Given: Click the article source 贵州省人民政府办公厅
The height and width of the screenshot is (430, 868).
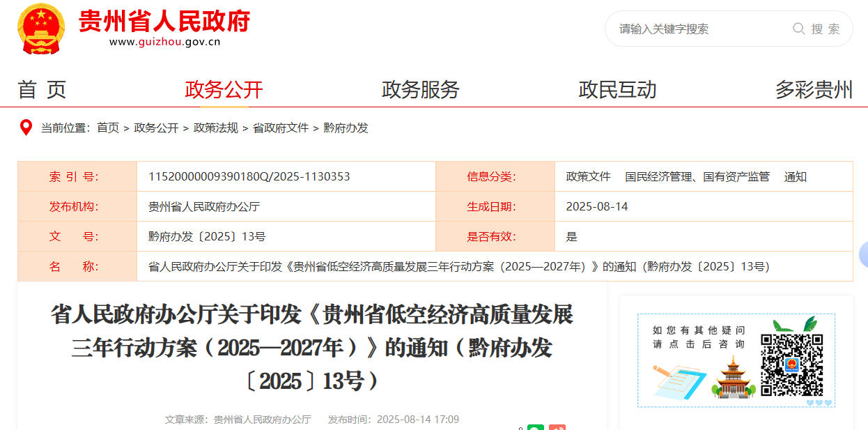Looking at the screenshot, I should click(x=263, y=420).
